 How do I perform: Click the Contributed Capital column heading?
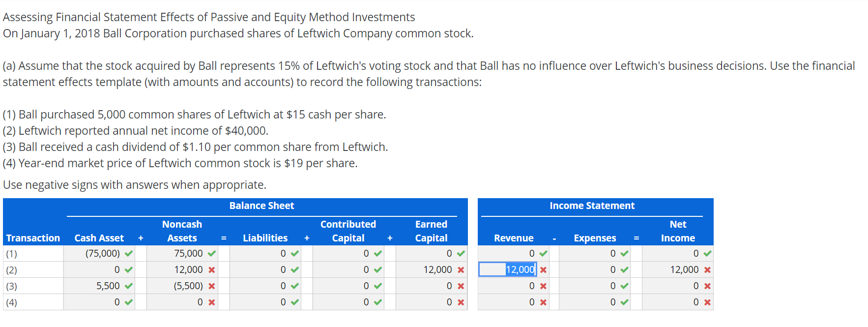[x=348, y=231]
